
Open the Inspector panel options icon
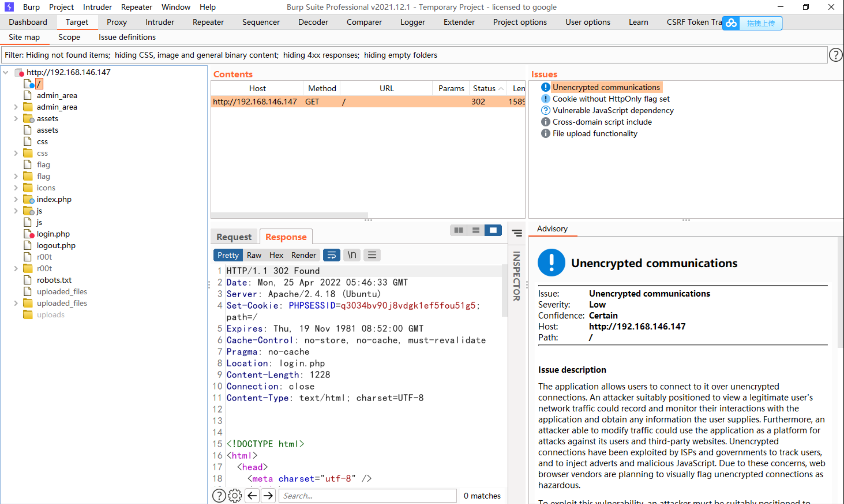pos(517,233)
